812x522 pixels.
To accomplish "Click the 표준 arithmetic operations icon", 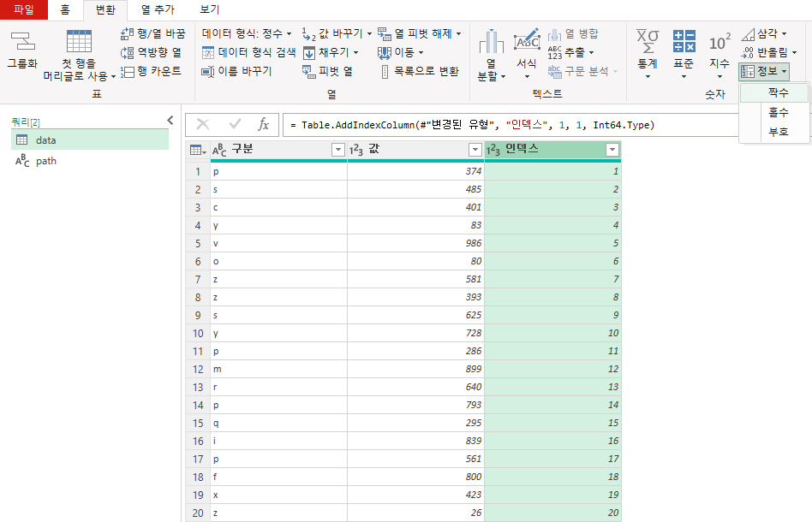I will (684, 41).
